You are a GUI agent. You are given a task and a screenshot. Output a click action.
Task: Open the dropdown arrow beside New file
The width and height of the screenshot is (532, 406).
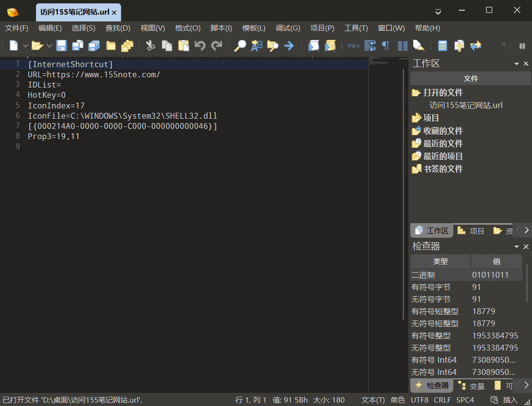26,46
